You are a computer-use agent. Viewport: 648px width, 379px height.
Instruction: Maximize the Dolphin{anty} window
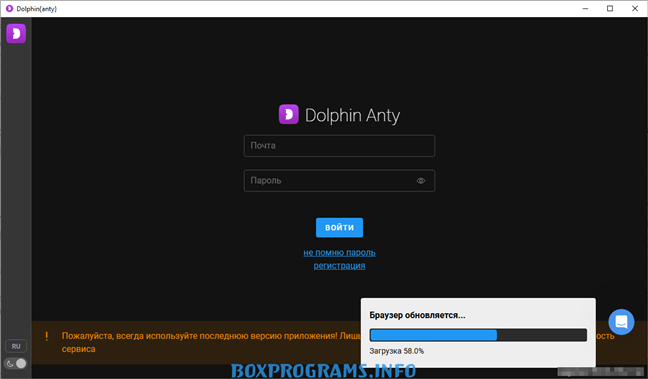(x=610, y=8)
